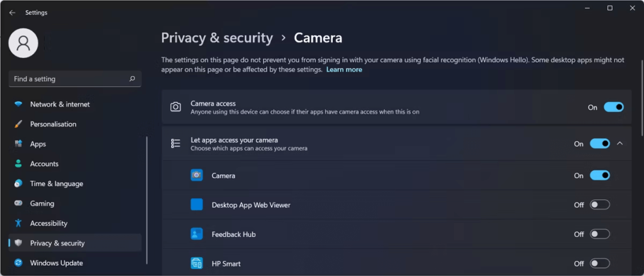Click the Accounts person icon

pyautogui.click(x=18, y=163)
